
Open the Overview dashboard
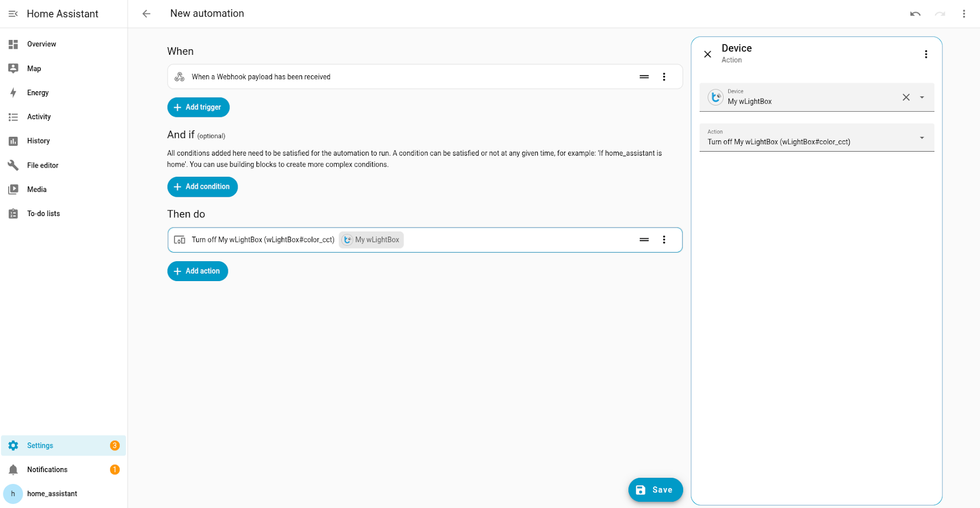pos(63,44)
